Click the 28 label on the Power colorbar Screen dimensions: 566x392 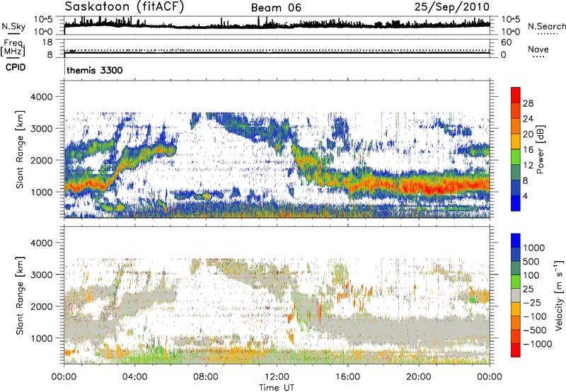tap(528, 103)
